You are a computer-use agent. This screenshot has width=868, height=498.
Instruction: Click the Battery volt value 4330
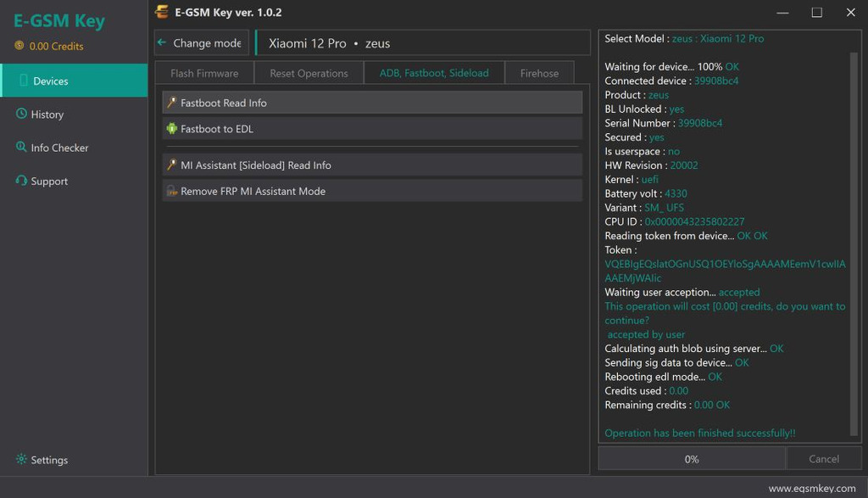pos(676,193)
